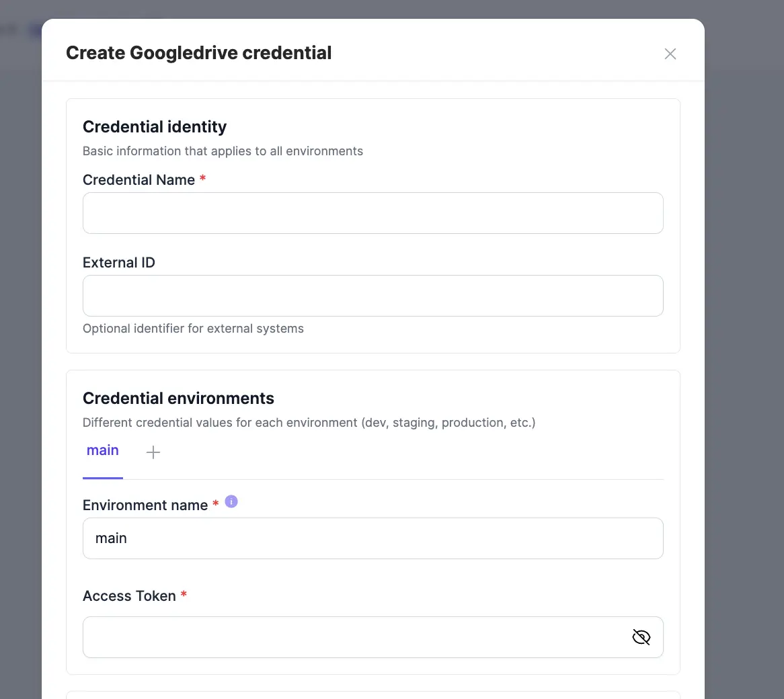Click the Credential environments heading
Image resolution: width=784 pixels, height=699 pixels.
(x=178, y=398)
